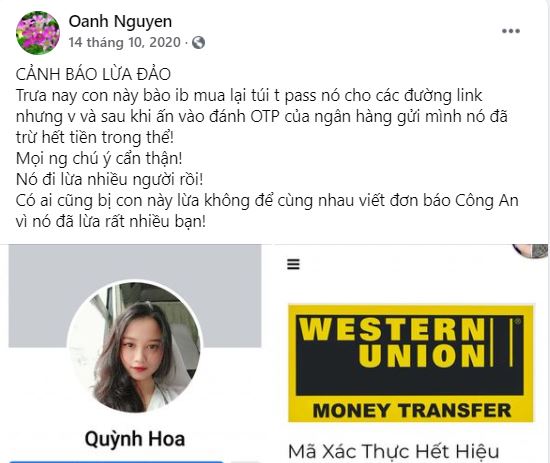Click the small gray button beside blue button
550x463 pixels.
click(248, 462)
